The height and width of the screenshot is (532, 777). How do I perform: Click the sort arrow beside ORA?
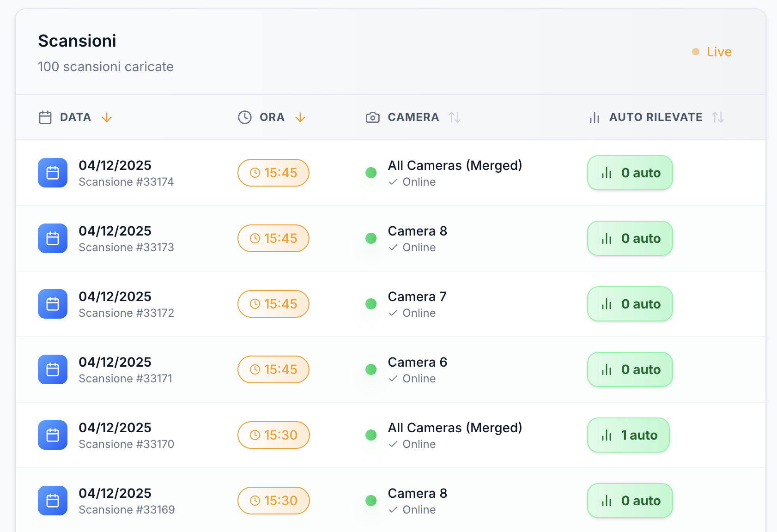(x=300, y=118)
